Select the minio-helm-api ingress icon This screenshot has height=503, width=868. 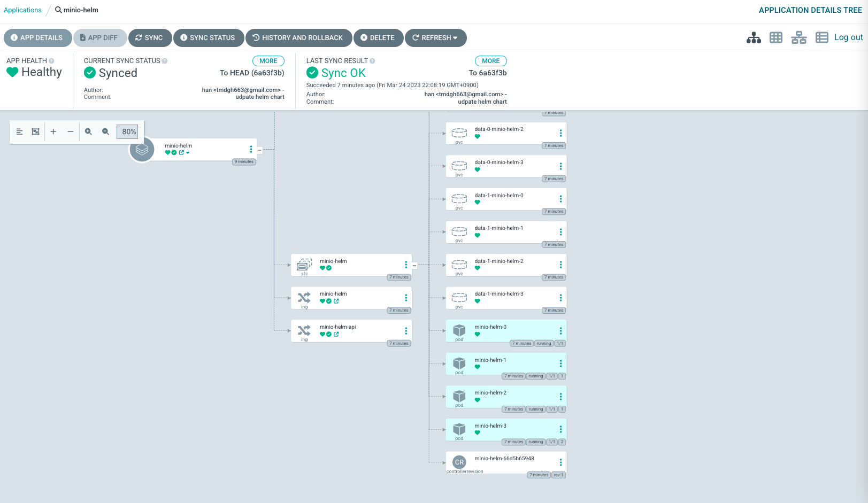point(304,330)
